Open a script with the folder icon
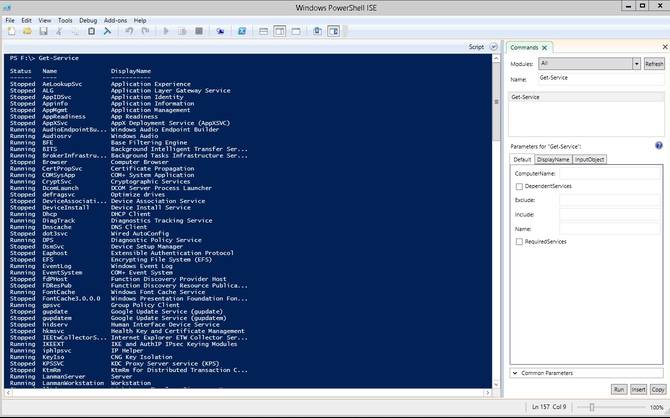Image resolution: width=670 pixels, height=418 pixels. (x=27, y=31)
